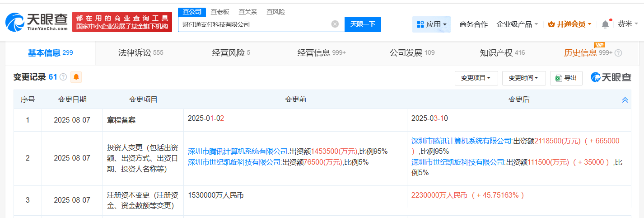Click the help question mark next to 61
The image size is (644, 218).
click(63, 77)
